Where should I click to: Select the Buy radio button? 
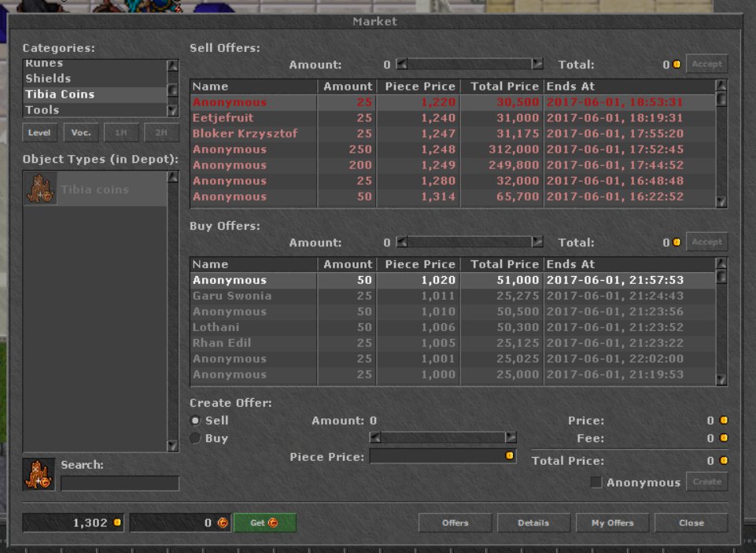click(x=195, y=438)
